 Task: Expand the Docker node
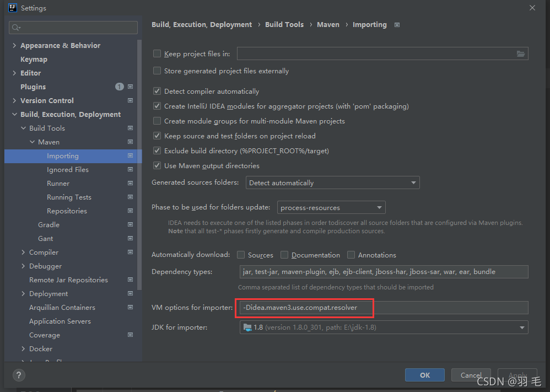click(23, 348)
